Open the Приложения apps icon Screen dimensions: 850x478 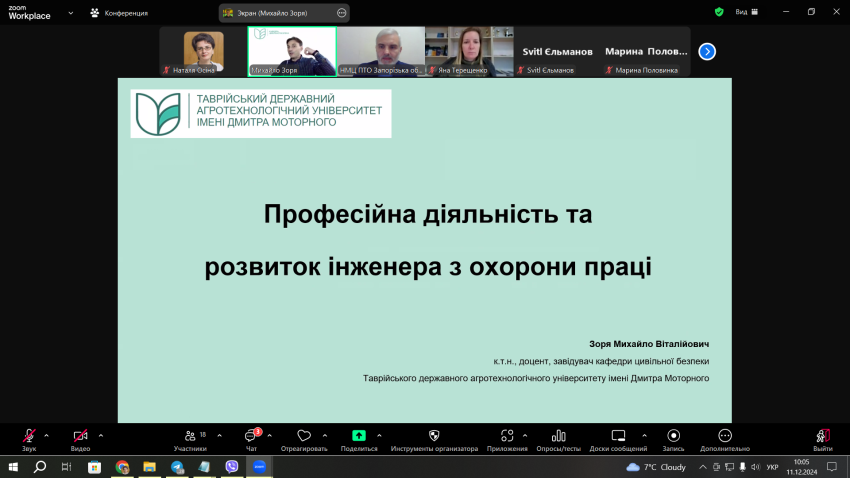coord(507,440)
